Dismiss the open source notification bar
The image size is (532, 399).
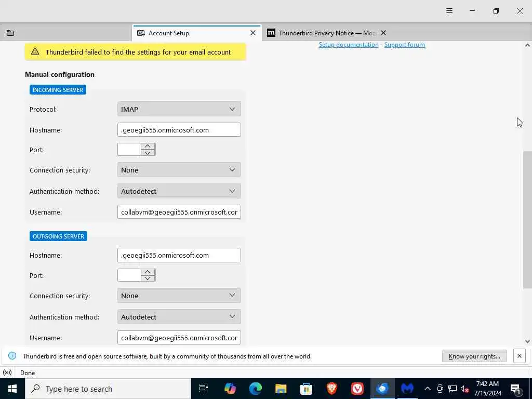click(519, 356)
